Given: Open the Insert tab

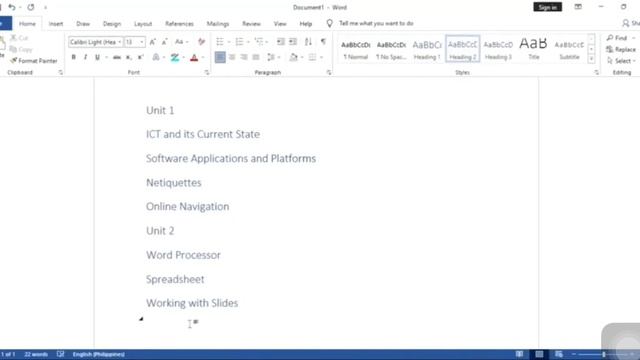Looking at the screenshot, I should (x=56, y=24).
